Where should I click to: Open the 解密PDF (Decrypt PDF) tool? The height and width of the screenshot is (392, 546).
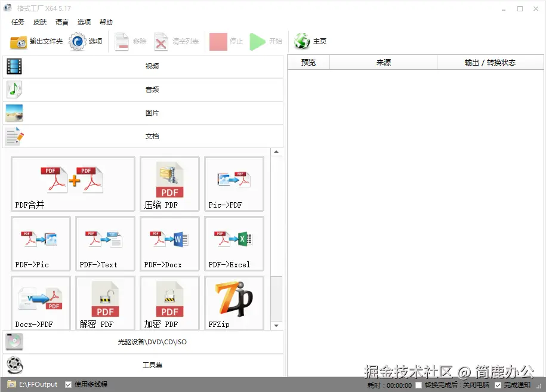pyautogui.click(x=105, y=303)
